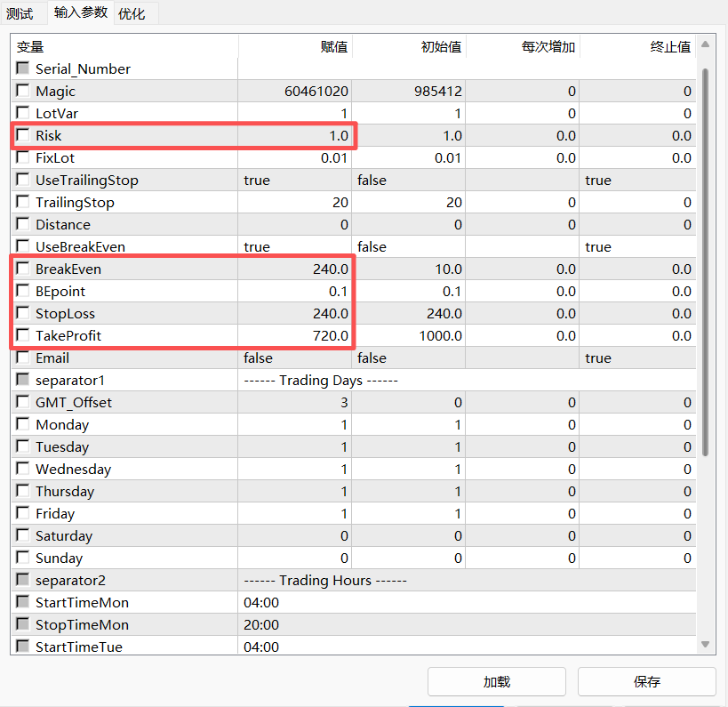Toggle the TakeProfit checkbox
728x707 pixels.
pyautogui.click(x=23, y=335)
